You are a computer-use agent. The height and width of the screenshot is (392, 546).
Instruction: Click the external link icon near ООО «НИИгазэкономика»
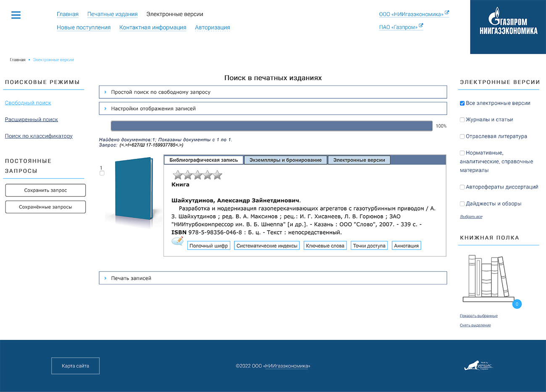446,12
